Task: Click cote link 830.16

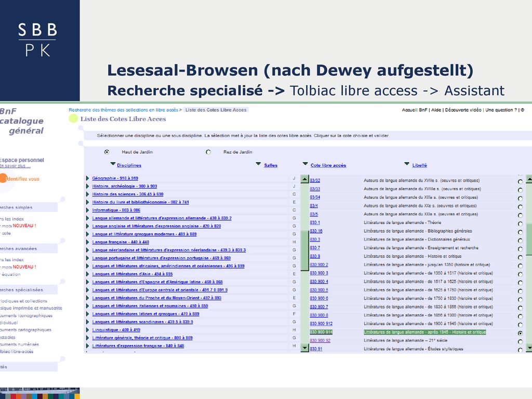Action: (316, 231)
